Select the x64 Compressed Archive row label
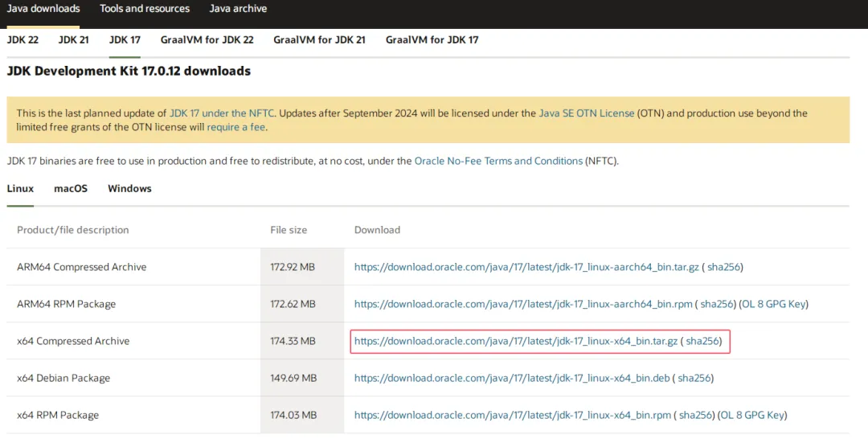868x443 pixels. tap(73, 341)
